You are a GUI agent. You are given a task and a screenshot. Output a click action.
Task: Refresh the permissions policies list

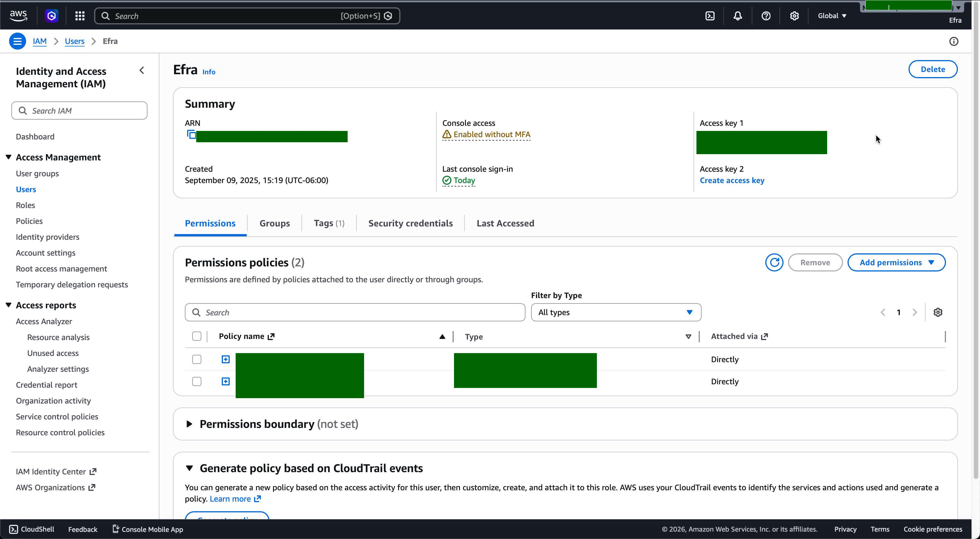(x=774, y=262)
